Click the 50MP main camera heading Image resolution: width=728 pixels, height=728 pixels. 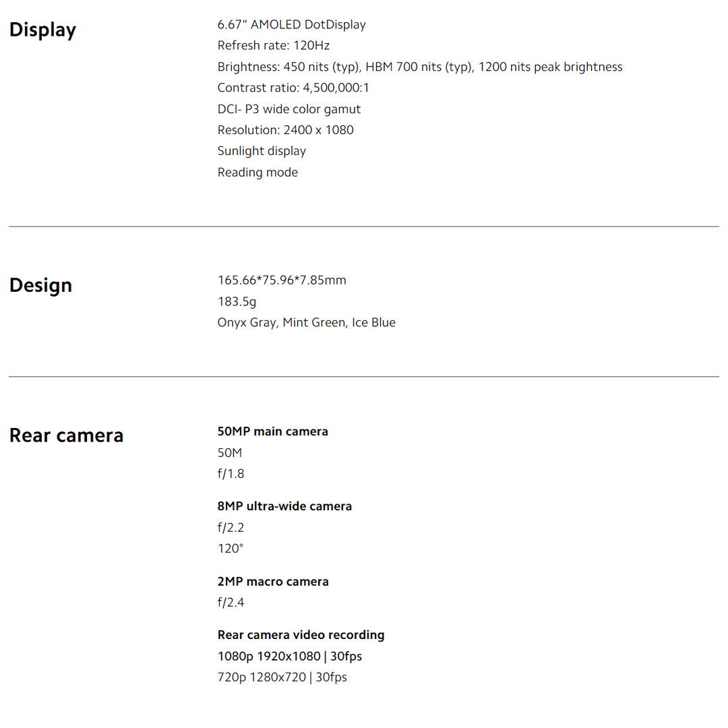272,431
